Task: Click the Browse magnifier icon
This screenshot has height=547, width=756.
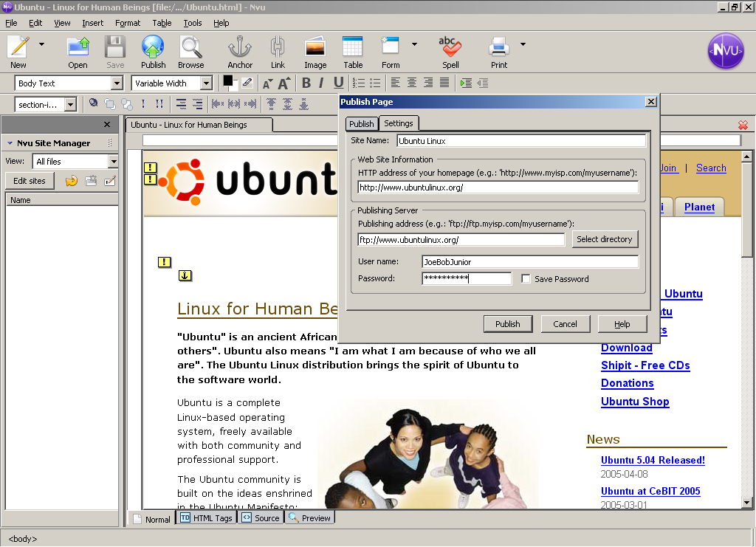Action: (191, 47)
